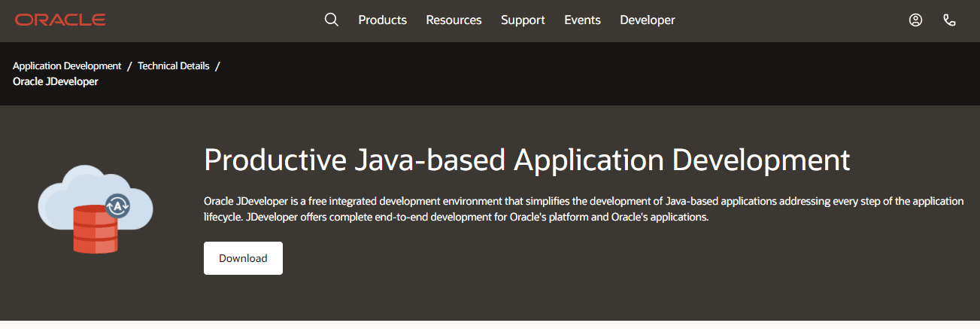Click the circular sync badge on the cloud
Screen dimensions: 980x329
click(x=117, y=206)
